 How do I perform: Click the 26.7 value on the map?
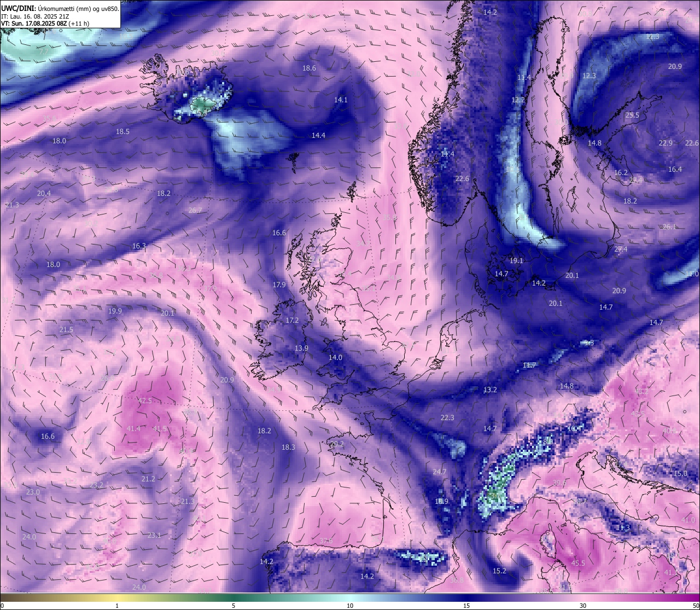pyautogui.click(x=195, y=210)
